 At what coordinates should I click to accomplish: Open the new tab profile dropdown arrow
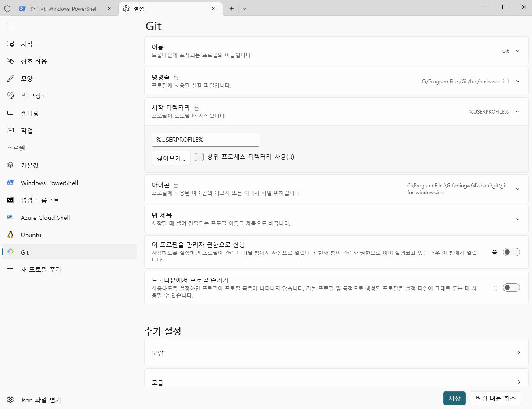(x=244, y=9)
